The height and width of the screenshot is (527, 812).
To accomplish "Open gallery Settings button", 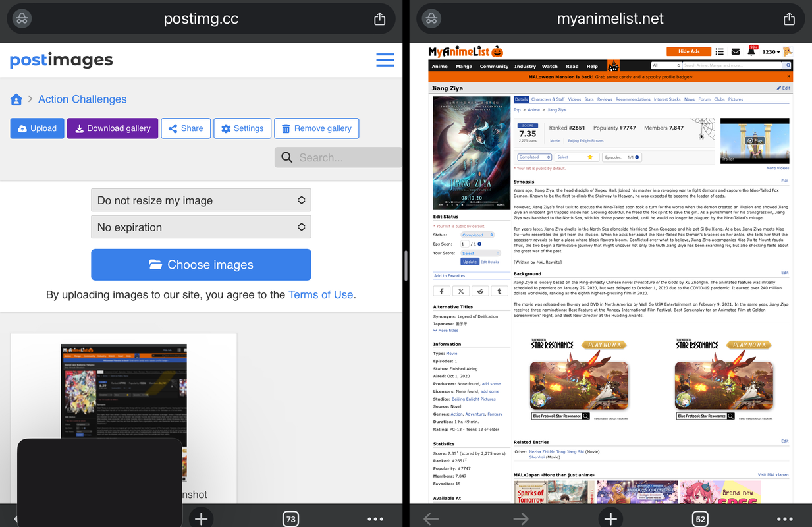I will (242, 128).
